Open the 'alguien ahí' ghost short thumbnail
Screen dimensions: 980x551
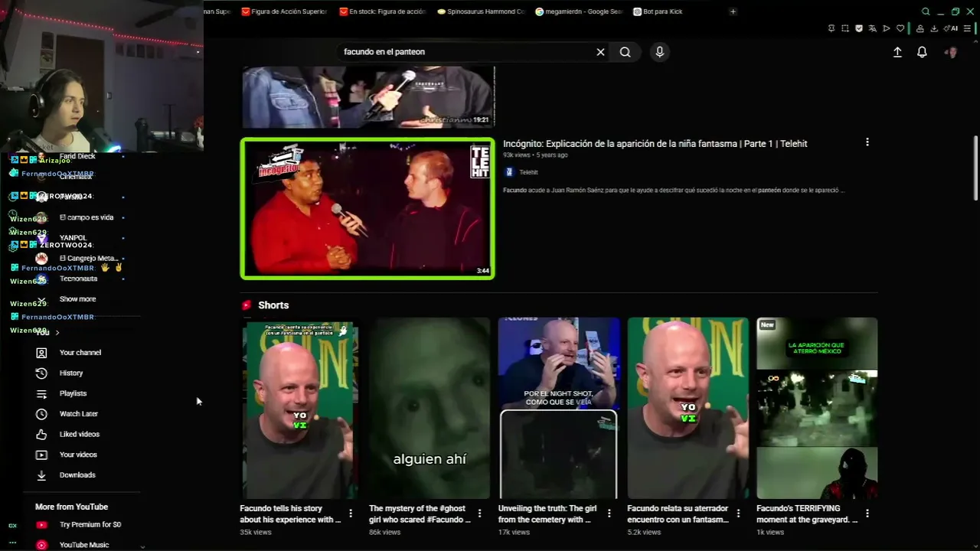[430, 409]
